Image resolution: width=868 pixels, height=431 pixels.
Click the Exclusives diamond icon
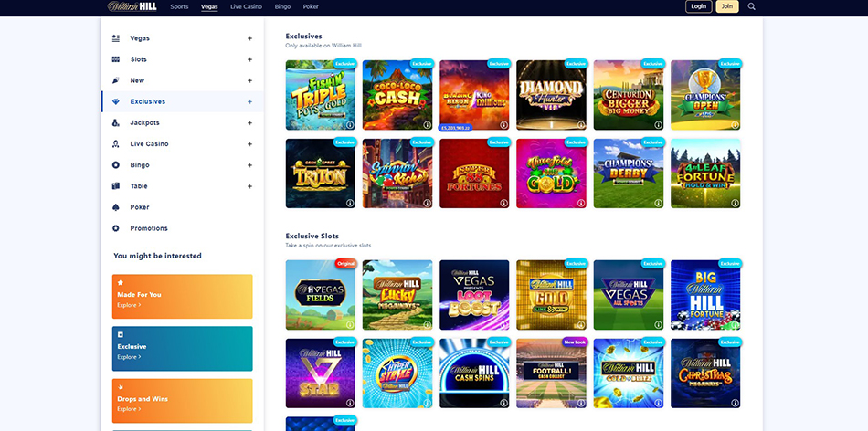[x=116, y=101]
